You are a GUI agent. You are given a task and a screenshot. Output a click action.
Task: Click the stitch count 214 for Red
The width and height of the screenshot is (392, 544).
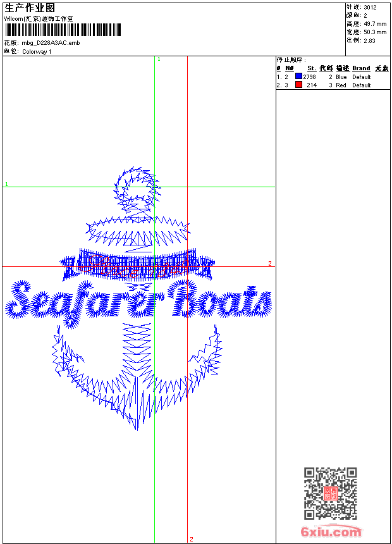[312, 85]
